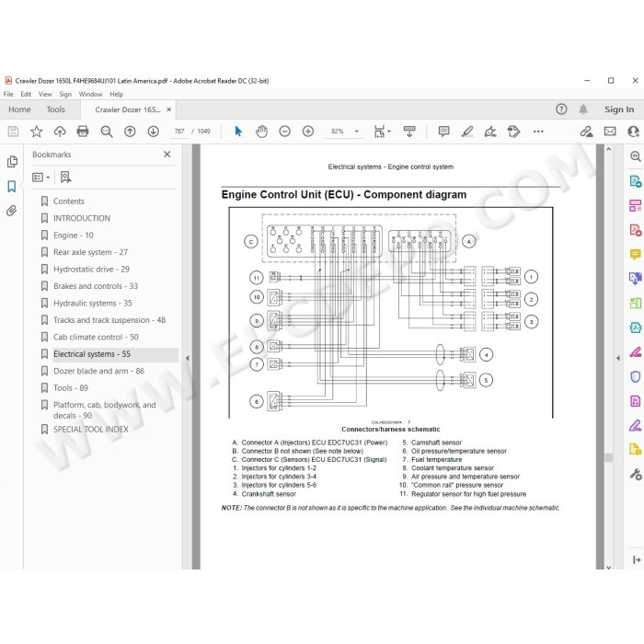Zoom in with plus icon
Viewport: 644px width, 644px height.
(x=308, y=132)
